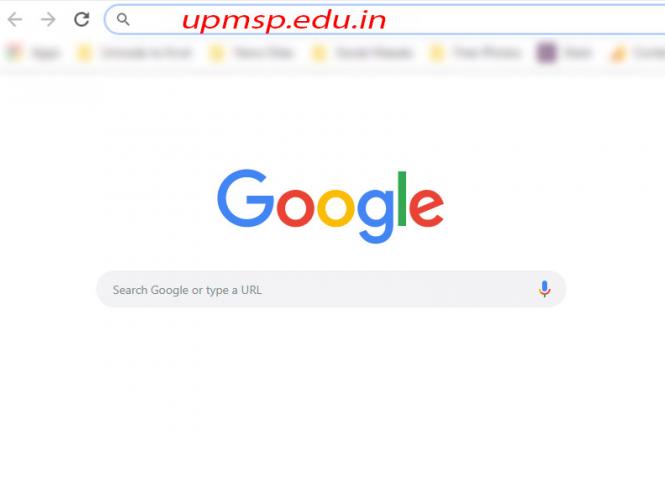Click empty address bar space after the URL

coord(522,20)
